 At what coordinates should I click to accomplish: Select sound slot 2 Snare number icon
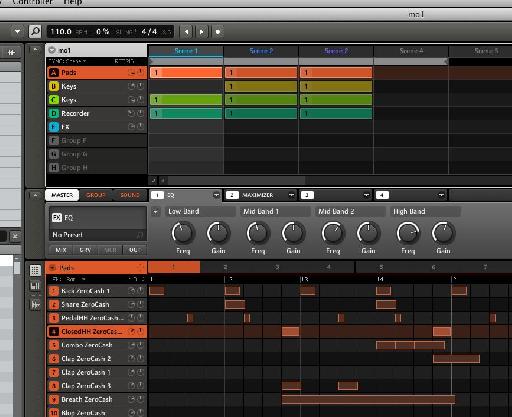click(x=54, y=304)
